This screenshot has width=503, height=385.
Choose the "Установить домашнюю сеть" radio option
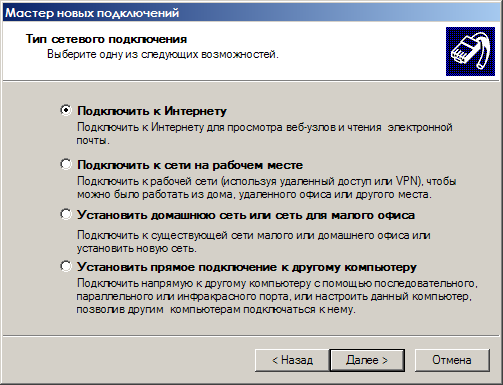66,214
